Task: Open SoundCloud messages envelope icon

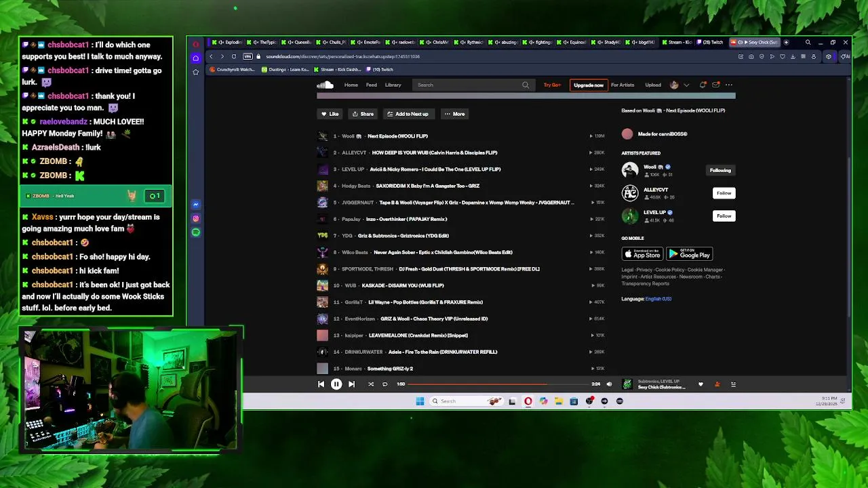Action: pyautogui.click(x=715, y=85)
